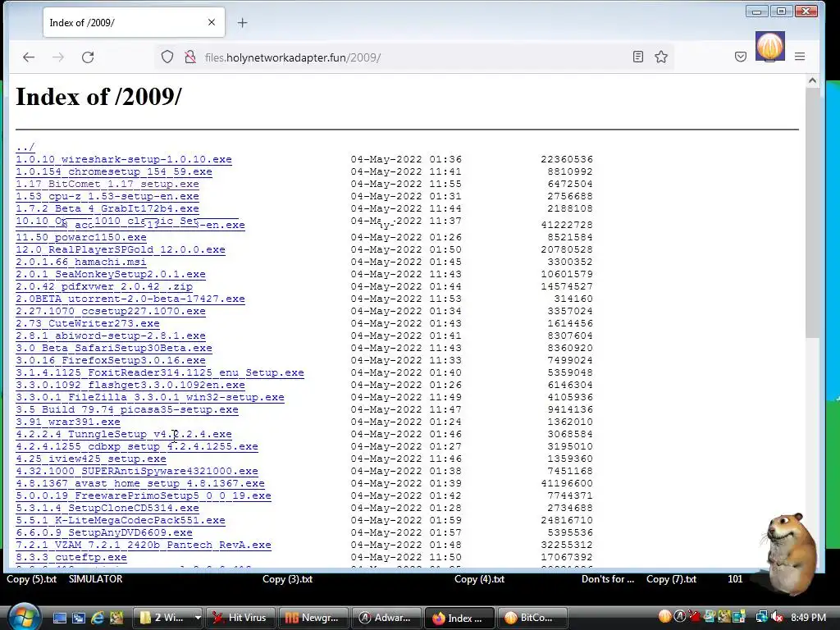The image size is (840, 630).
Task: Open the hamachi.msi link
Action: tap(81, 262)
